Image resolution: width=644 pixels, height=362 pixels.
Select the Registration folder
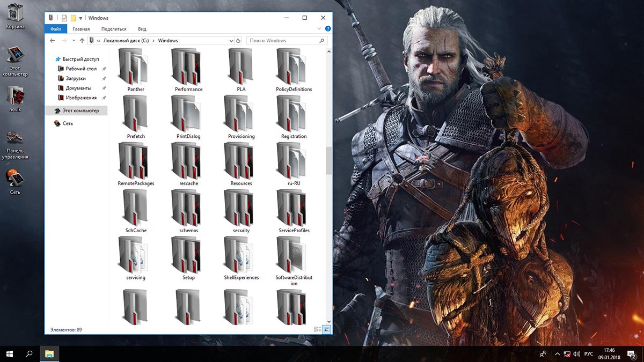click(294, 117)
